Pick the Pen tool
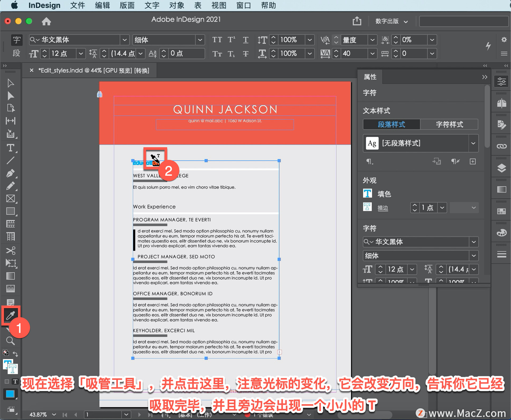Image resolution: width=511 pixels, height=420 pixels. coord(10,173)
